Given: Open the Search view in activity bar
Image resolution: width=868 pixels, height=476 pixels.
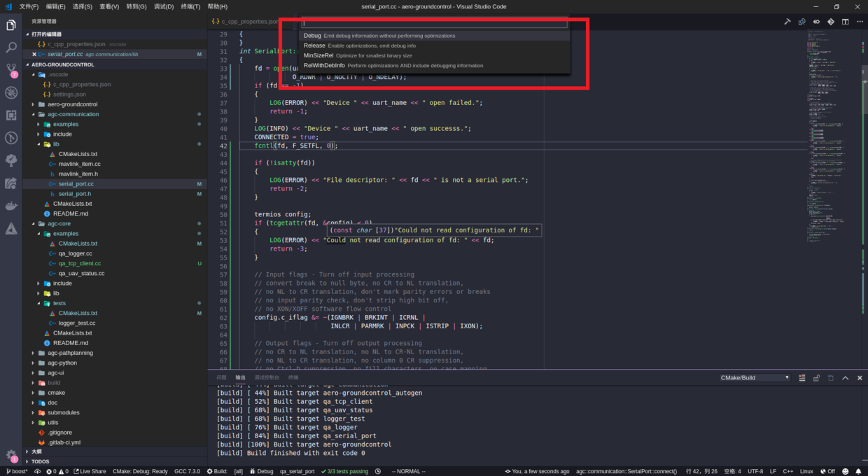Looking at the screenshot, I should [11, 48].
